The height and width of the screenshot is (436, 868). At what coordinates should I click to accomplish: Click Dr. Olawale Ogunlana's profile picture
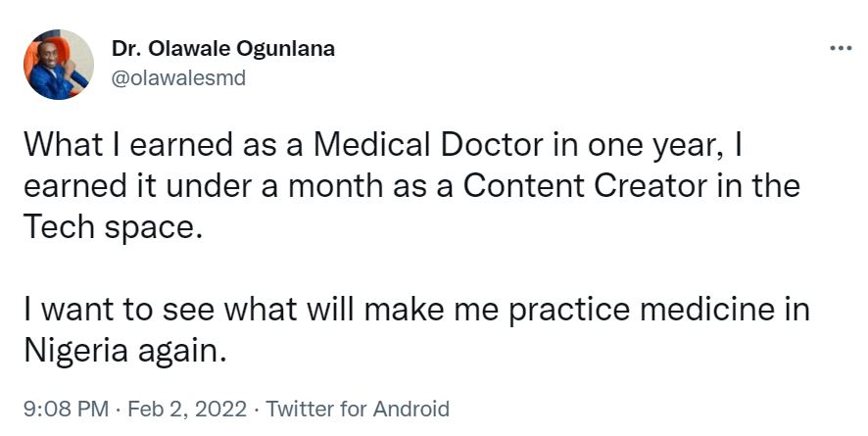(59, 64)
